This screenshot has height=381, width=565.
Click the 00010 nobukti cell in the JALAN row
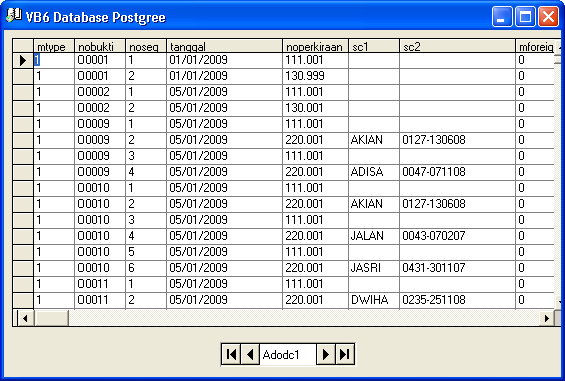coord(100,236)
